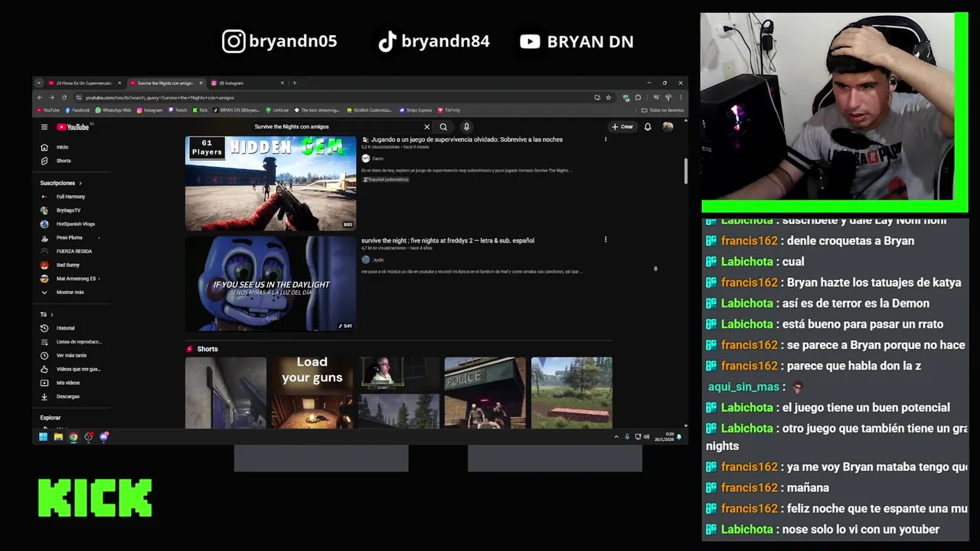
Task: Play the HIDDEN GEM video thumbnail
Action: pos(270,183)
